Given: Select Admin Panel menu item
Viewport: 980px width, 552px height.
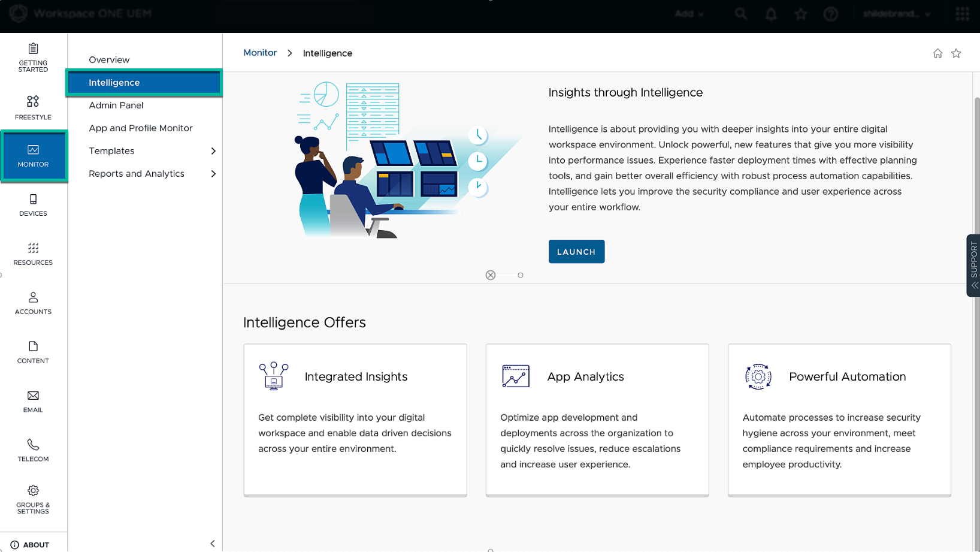Looking at the screenshot, I should (x=116, y=105).
